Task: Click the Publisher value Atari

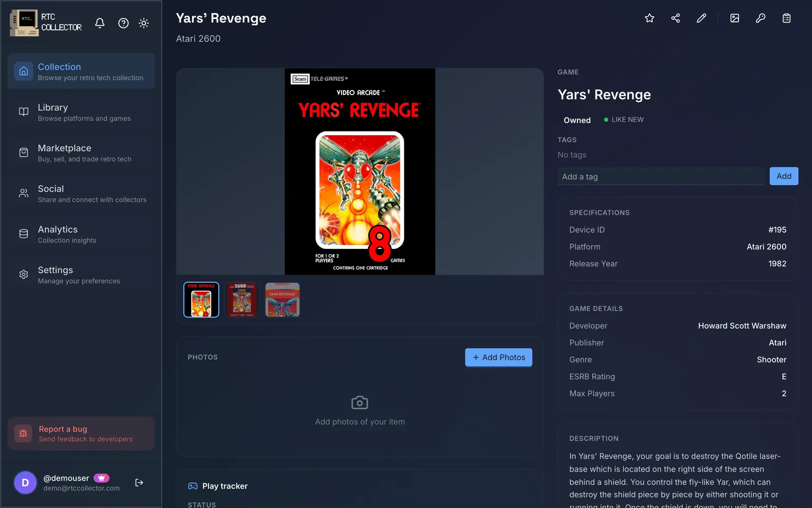Action: click(x=777, y=342)
